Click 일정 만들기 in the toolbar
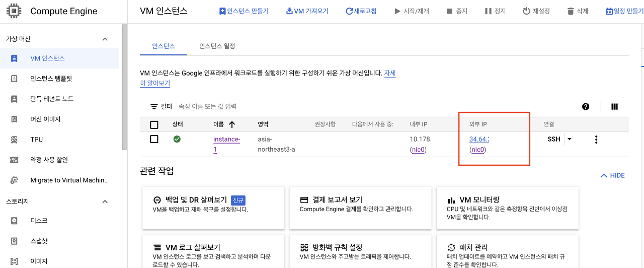644x268 pixels. [x=624, y=11]
